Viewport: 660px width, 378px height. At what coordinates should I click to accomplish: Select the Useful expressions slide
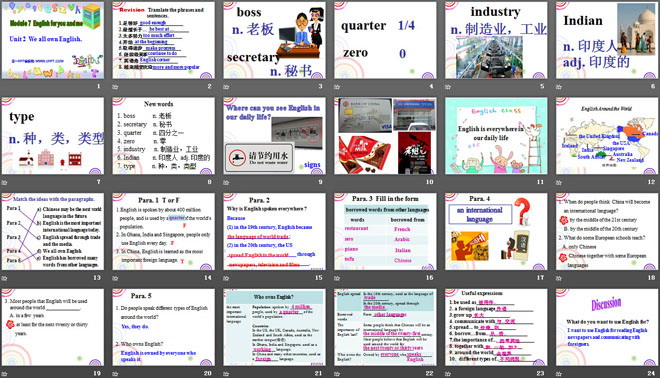tap(496, 327)
